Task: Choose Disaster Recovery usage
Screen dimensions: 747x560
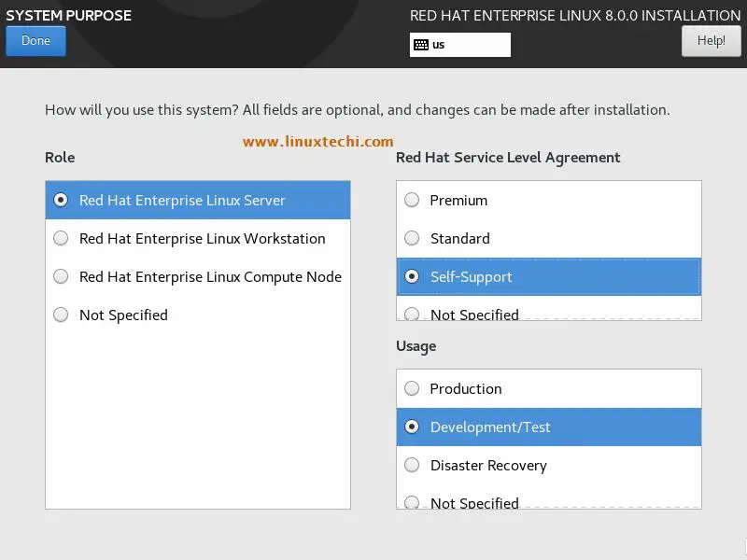Action: [549, 465]
